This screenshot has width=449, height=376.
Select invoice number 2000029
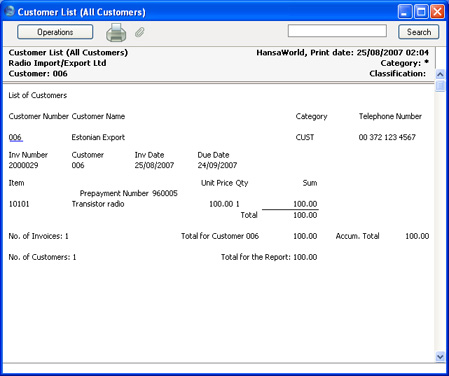[23, 165]
